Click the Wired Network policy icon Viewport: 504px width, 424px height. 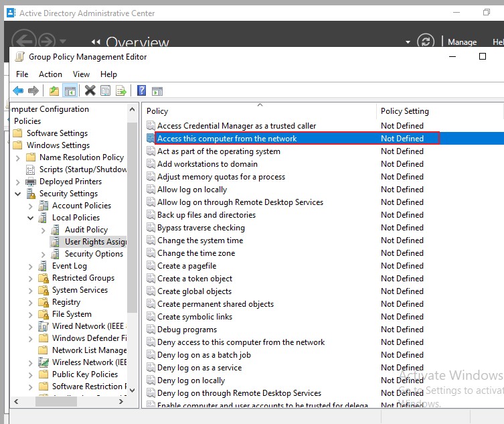[44, 326]
